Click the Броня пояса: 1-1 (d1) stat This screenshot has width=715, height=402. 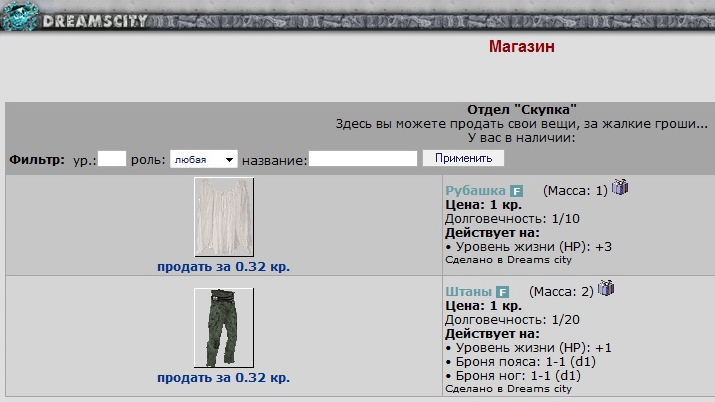pyautogui.click(x=521, y=362)
